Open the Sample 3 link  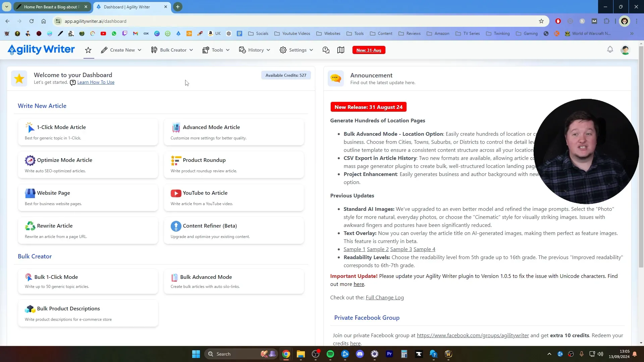click(x=401, y=249)
